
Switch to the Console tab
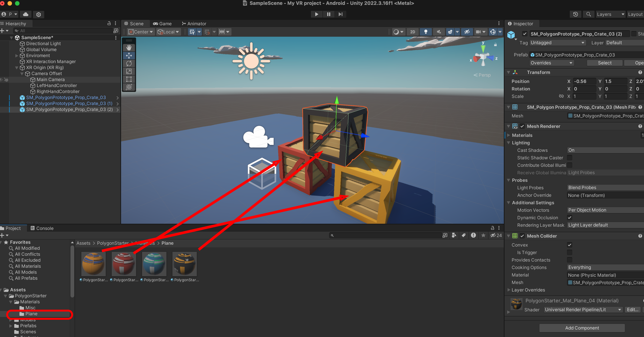coord(42,228)
